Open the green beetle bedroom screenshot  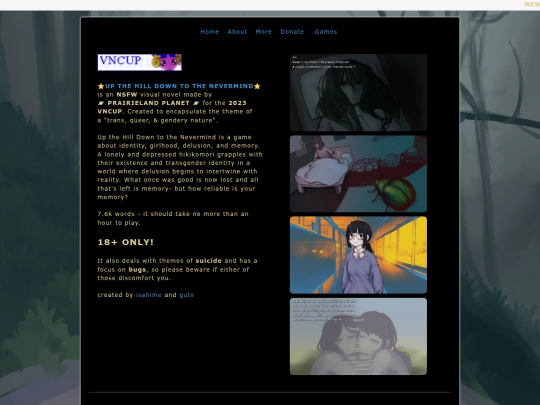(x=358, y=174)
